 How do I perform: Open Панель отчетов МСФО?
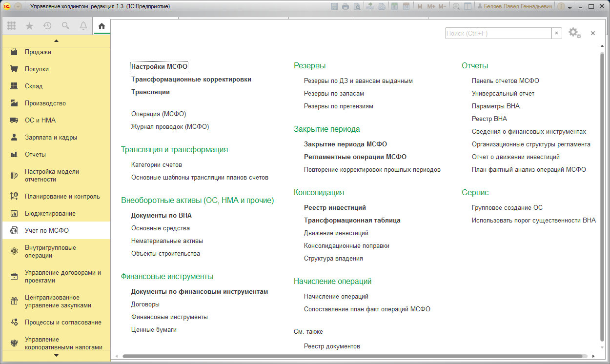[506, 81]
